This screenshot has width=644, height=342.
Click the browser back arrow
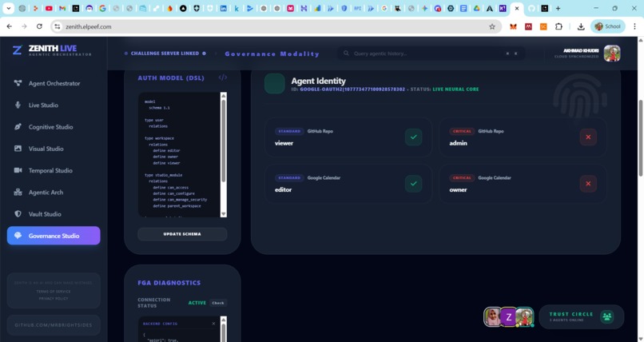[10, 26]
